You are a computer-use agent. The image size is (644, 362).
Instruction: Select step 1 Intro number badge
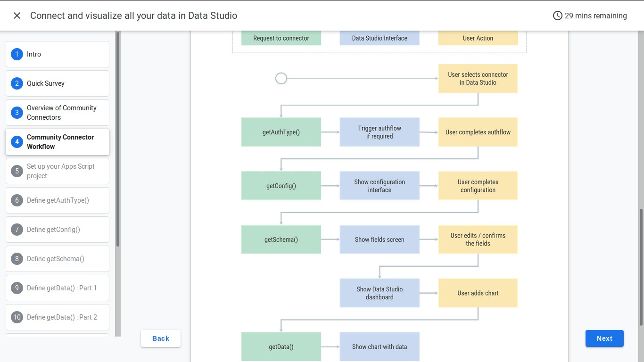[x=17, y=54]
